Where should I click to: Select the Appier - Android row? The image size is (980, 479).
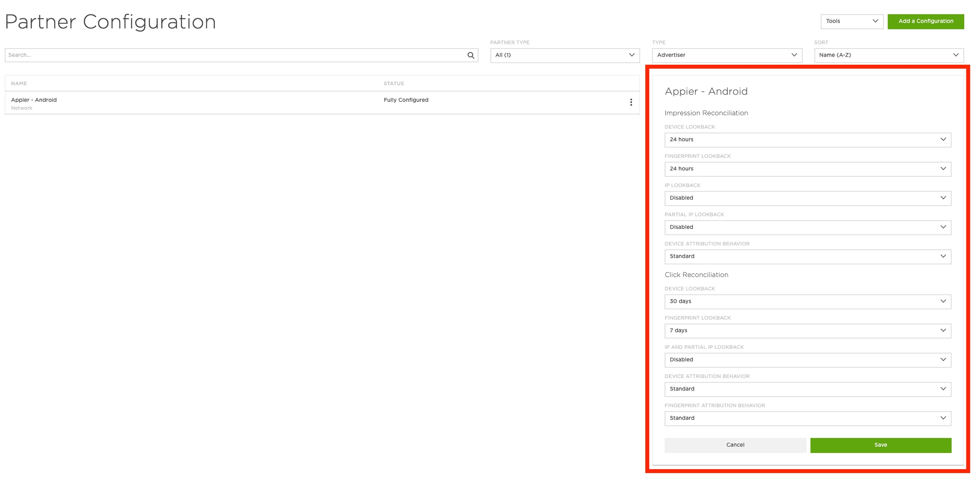pos(34,100)
